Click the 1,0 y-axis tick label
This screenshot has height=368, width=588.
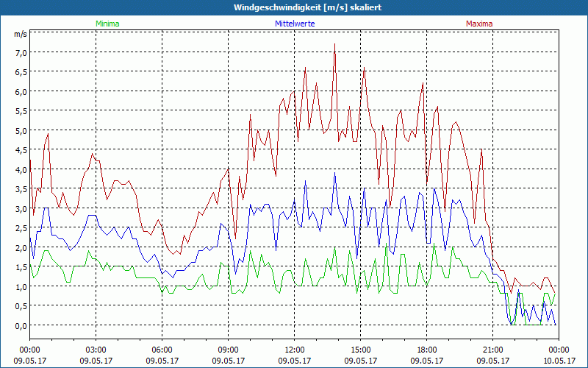coord(20,286)
